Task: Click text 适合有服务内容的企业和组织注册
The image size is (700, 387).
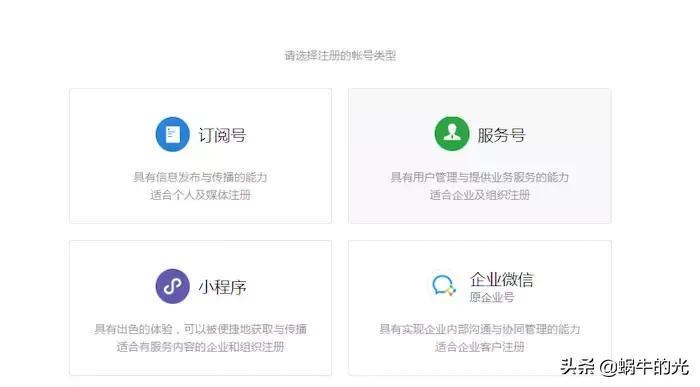Action: (x=200, y=347)
